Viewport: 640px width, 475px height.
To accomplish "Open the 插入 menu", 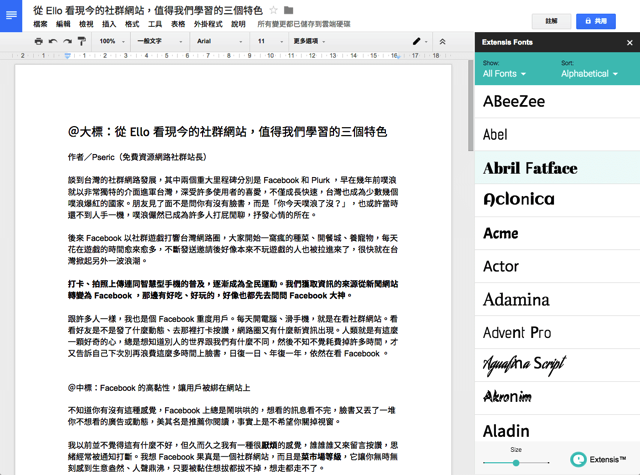I will pos(109,24).
